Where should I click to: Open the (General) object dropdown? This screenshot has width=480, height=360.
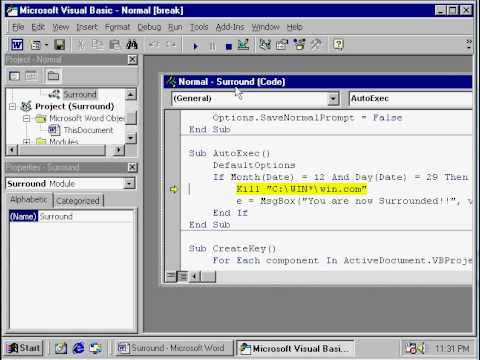[333, 99]
